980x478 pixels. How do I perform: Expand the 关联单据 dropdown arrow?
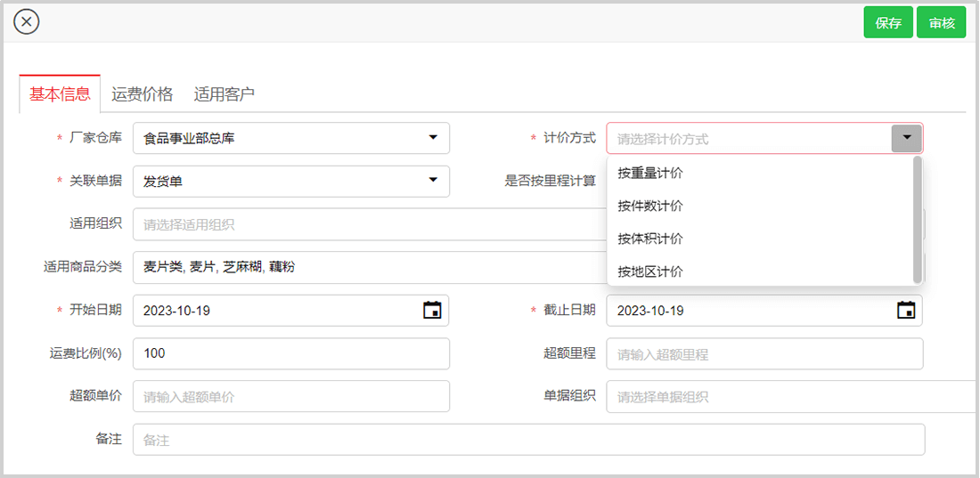(433, 181)
